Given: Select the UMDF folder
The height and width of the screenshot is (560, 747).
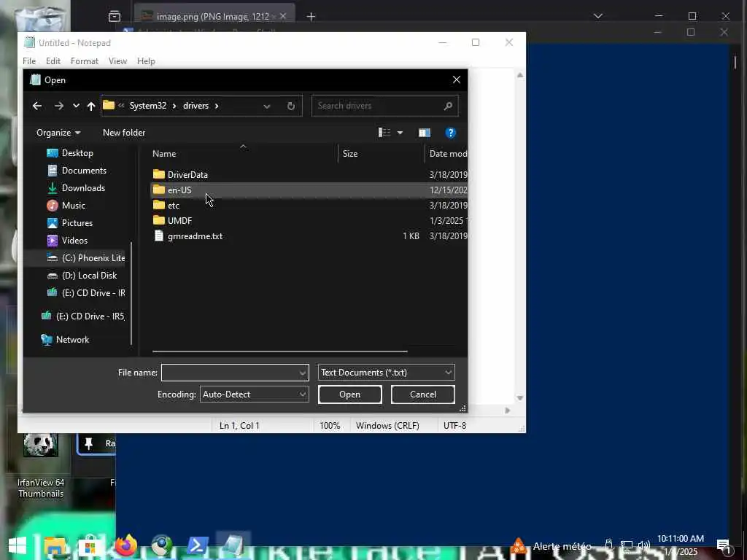Looking at the screenshot, I should coord(179,220).
